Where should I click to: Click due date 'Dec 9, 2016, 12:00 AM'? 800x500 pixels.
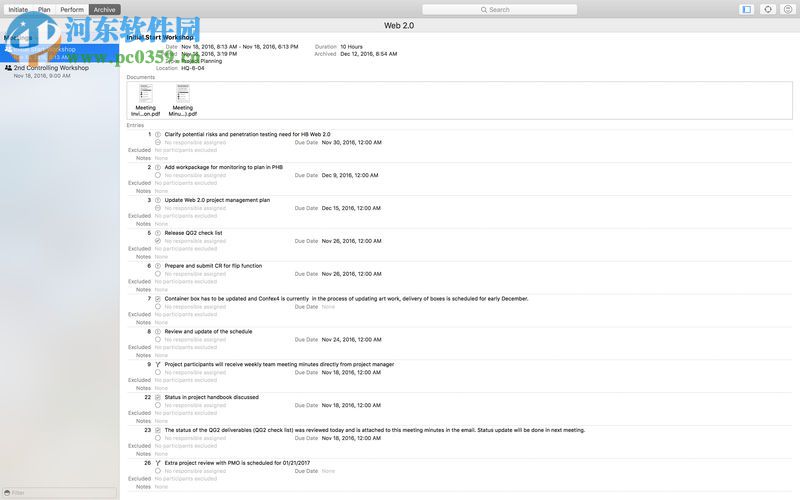click(350, 176)
